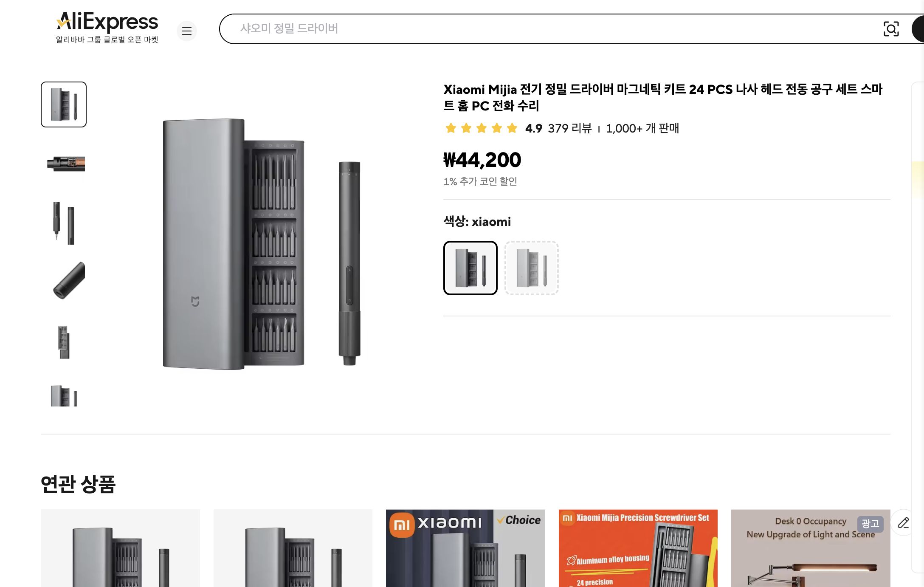Click the Choice badge on related product
This screenshot has height=587, width=924.
tap(519, 520)
